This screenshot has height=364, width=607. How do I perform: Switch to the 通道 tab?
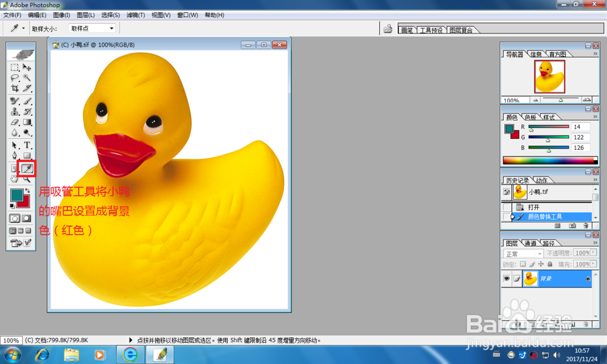click(x=530, y=243)
